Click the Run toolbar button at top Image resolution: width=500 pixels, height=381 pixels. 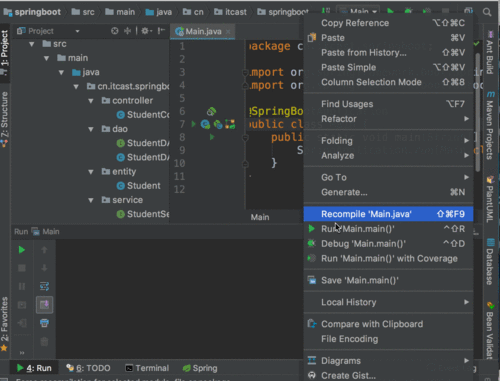click(390, 11)
